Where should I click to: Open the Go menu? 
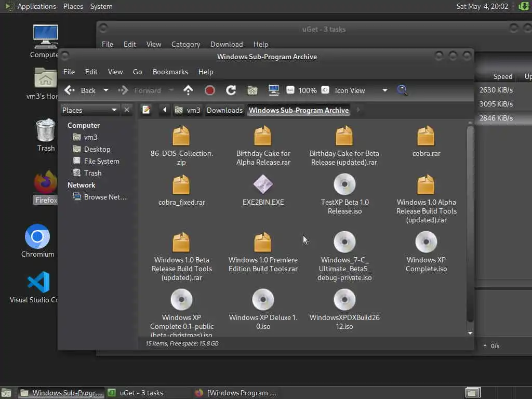click(137, 72)
